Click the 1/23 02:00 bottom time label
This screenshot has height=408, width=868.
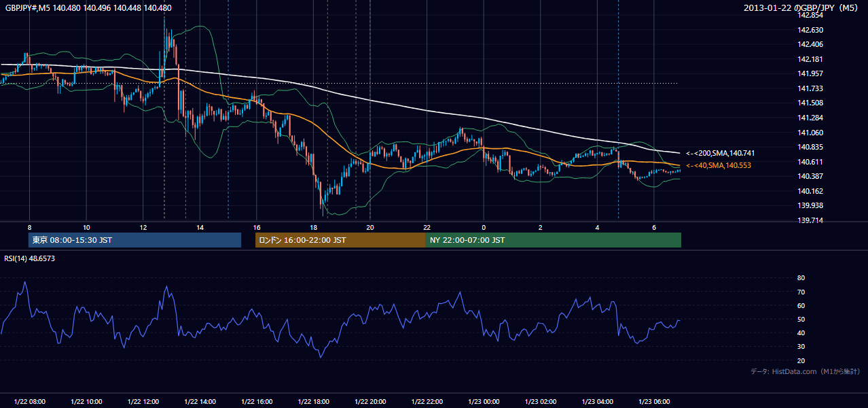click(541, 402)
